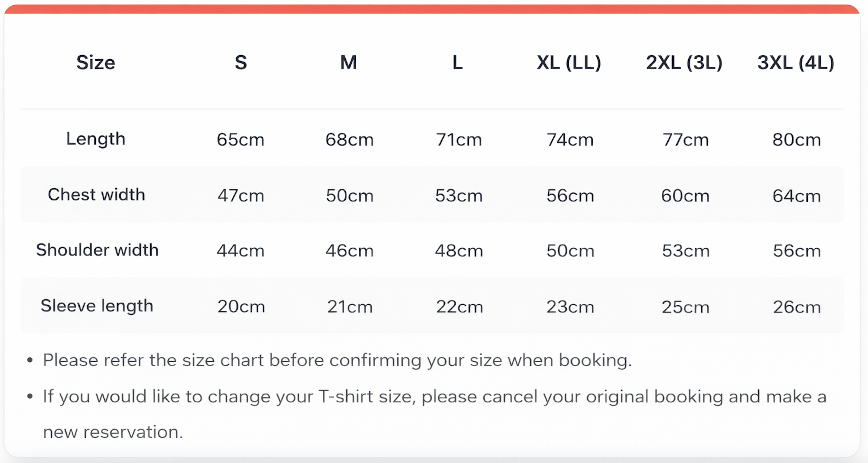868x463 pixels.
Task: Click the Length row label
Action: click(x=96, y=139)
